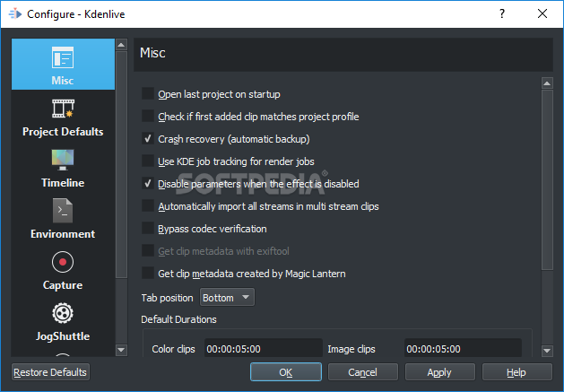
Task: Open Project Defaults settings page
Action: point(63,118)
